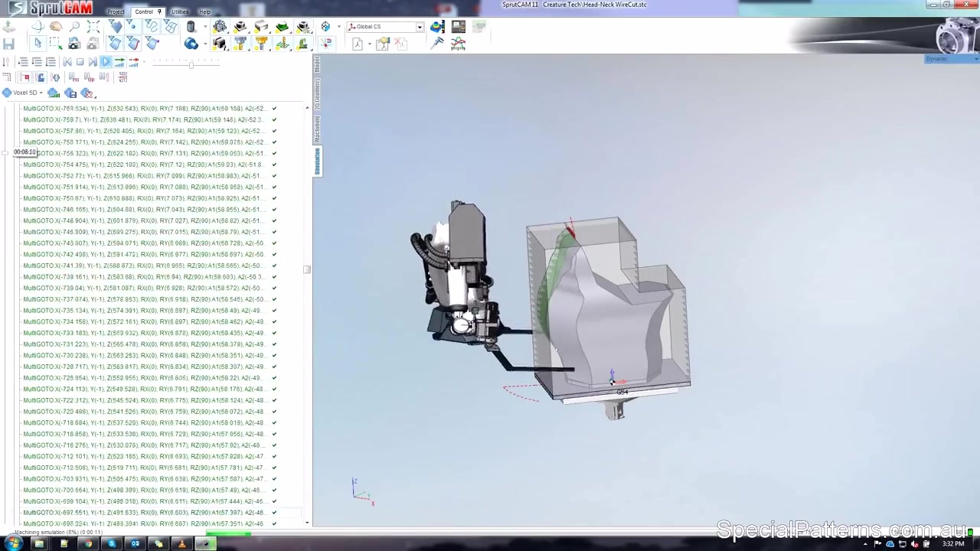Viewport: 980px width, 551px height.
Task: Open the Help tab
Action: click(204, 11)
